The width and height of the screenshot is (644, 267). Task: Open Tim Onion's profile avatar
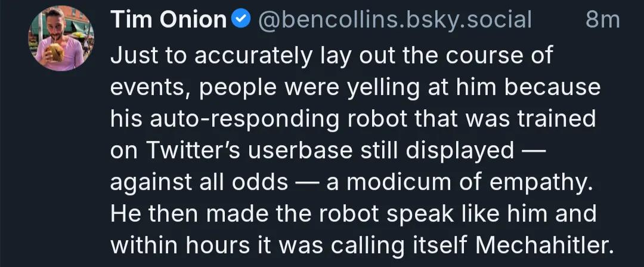pos(61,38)
